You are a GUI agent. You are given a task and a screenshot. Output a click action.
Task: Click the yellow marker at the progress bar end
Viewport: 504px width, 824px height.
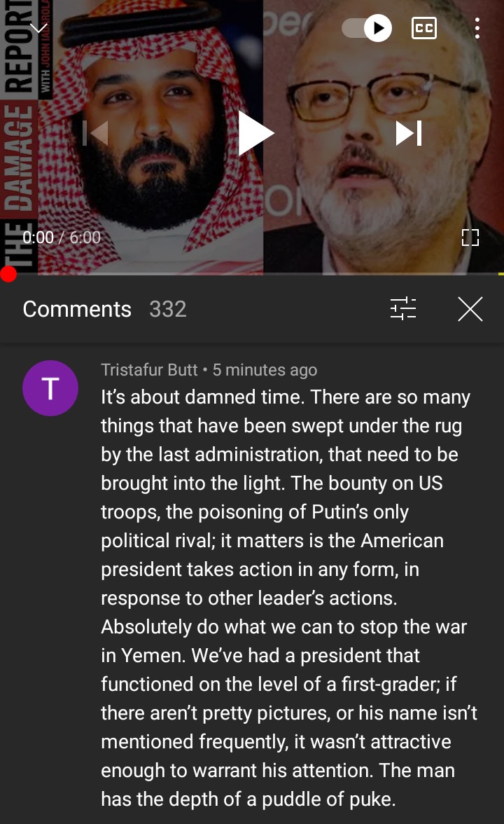501,274
